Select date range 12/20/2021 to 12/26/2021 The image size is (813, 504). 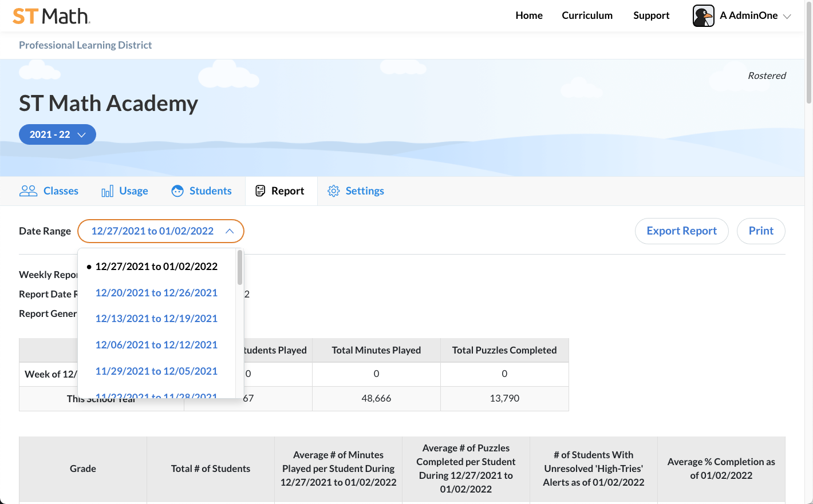click(x=156, y=293)
